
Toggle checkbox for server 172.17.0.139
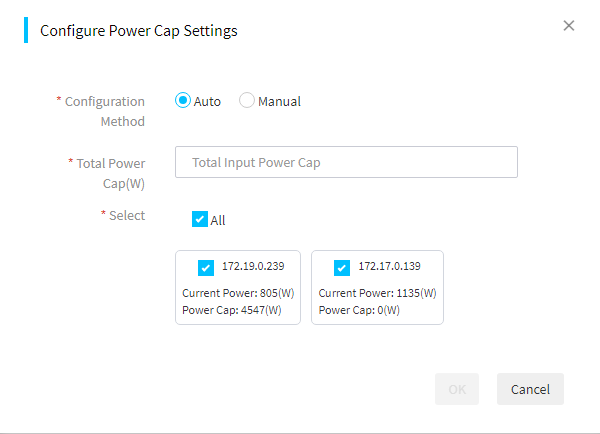pyautogui.click(x=342, y=268)
